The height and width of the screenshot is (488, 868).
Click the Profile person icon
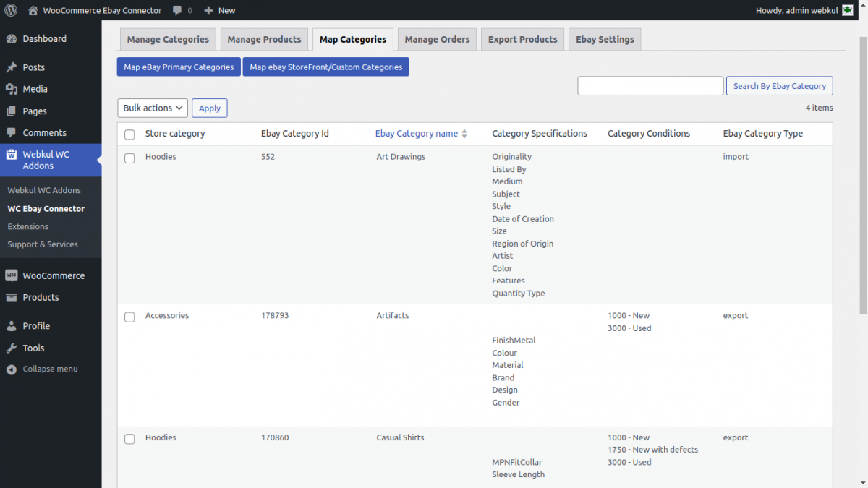pyautogui.click(x=11, y=326)
